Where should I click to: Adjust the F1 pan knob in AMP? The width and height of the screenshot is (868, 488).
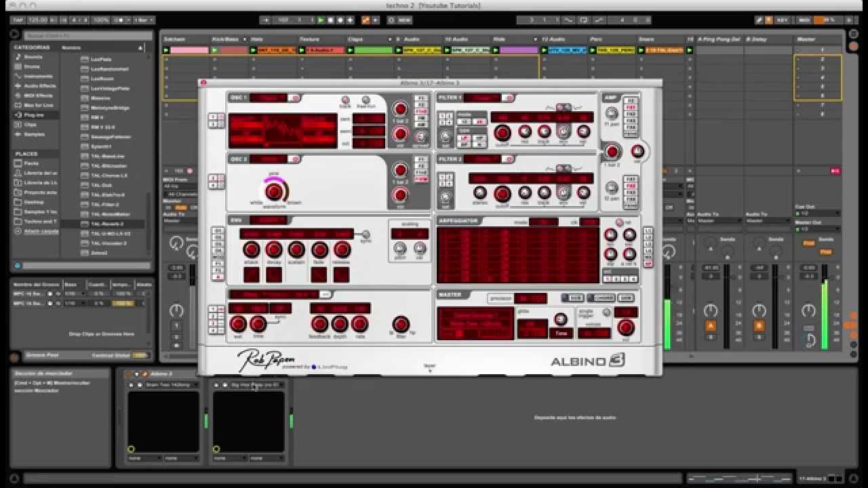tap(611, 113)
